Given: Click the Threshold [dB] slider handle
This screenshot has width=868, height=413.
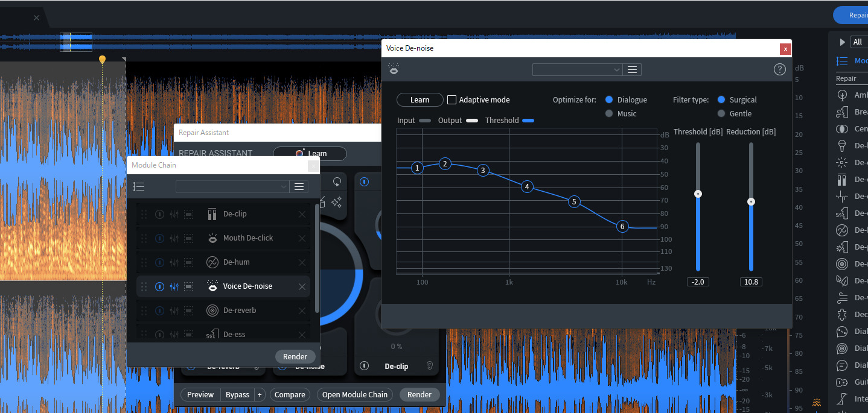Looking at the screenshot, I should click(698, 194).
